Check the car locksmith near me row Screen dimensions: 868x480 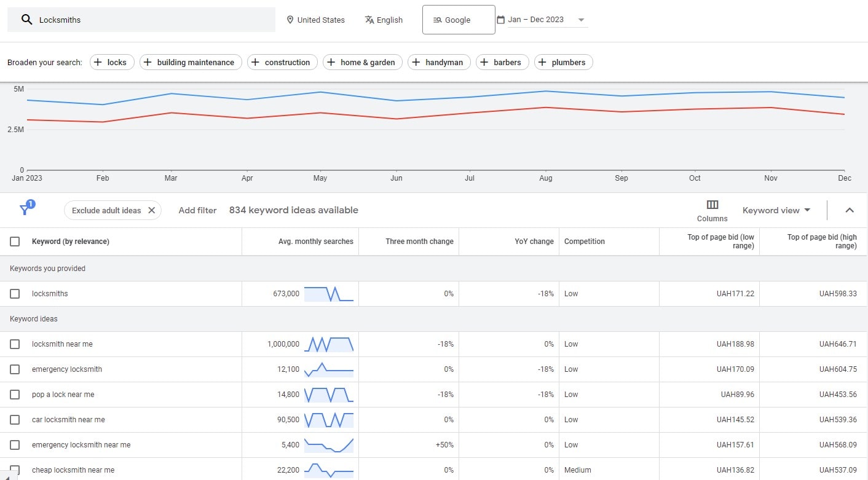(x=15, y=420)
